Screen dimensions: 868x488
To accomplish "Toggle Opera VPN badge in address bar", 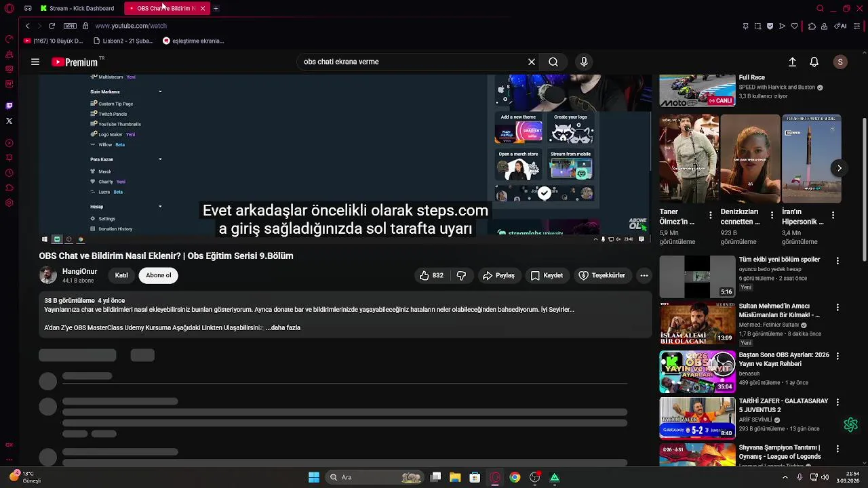I will (70, 26).
